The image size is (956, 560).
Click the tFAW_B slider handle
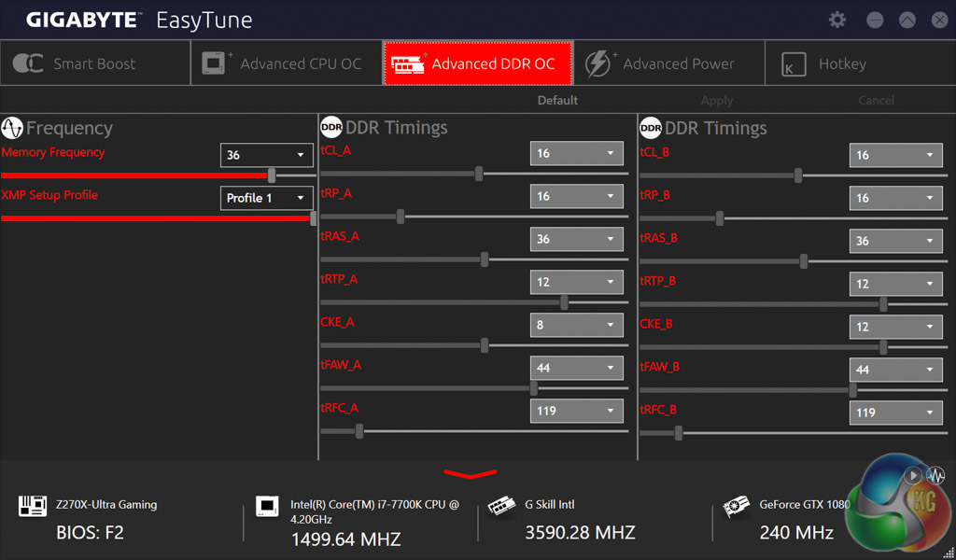click(x=852, y=390)
